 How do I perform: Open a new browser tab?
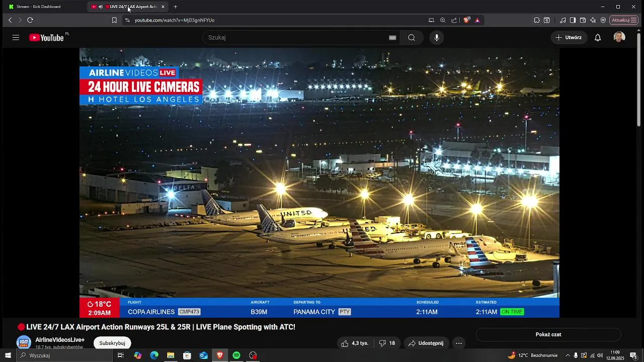175,7
